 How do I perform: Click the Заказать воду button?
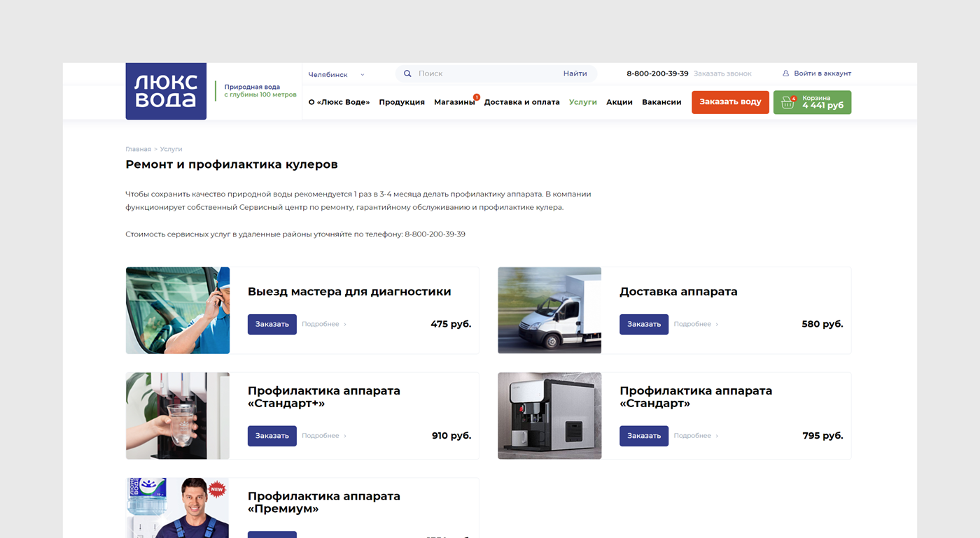(730, 102)
